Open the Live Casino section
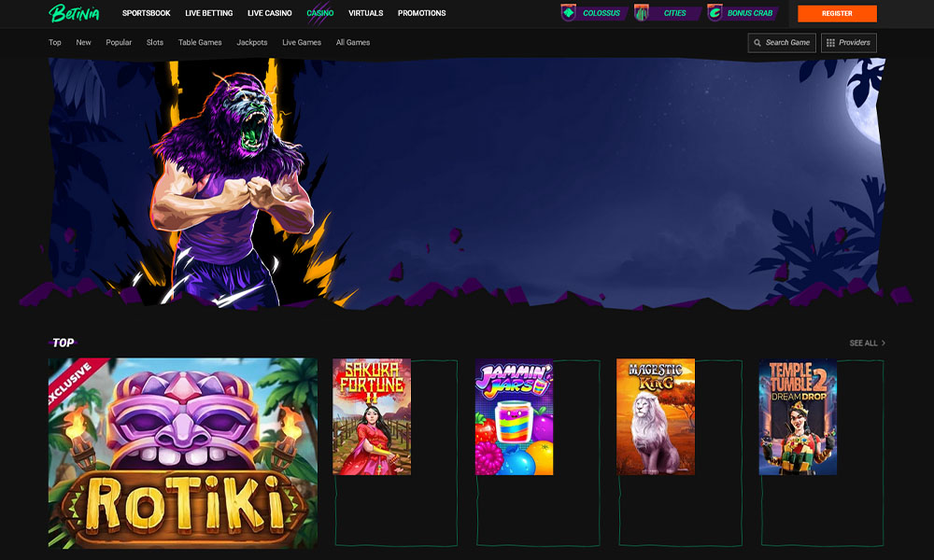Image resolution: width=934 pixels, height=560 pixels. point(269,13)
